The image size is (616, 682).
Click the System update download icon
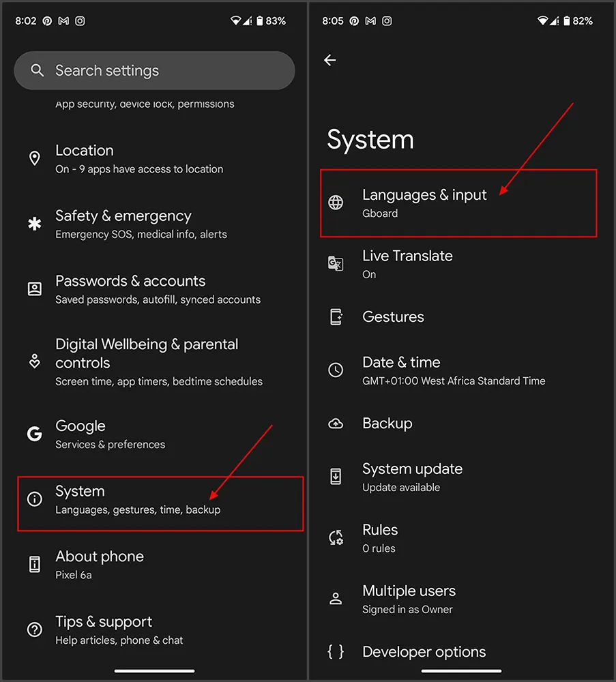pos(336,477)
